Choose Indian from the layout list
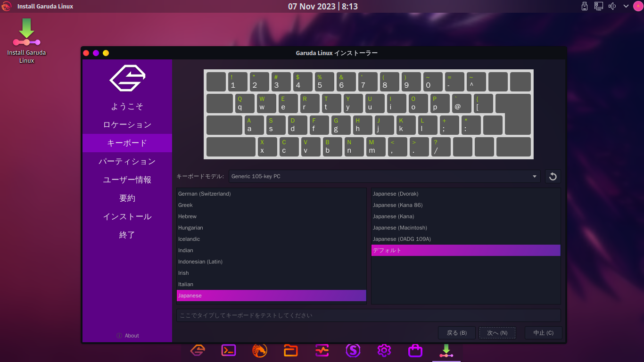This screenshot has height=362, width=644. tap(272, 250)
